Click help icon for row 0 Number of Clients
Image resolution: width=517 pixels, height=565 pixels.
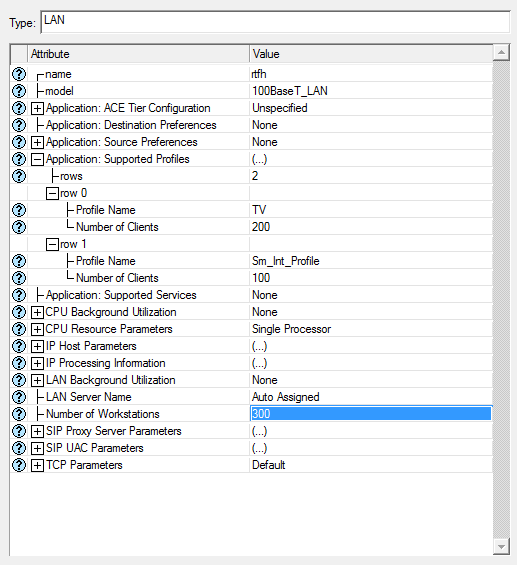tap(19, 227)
